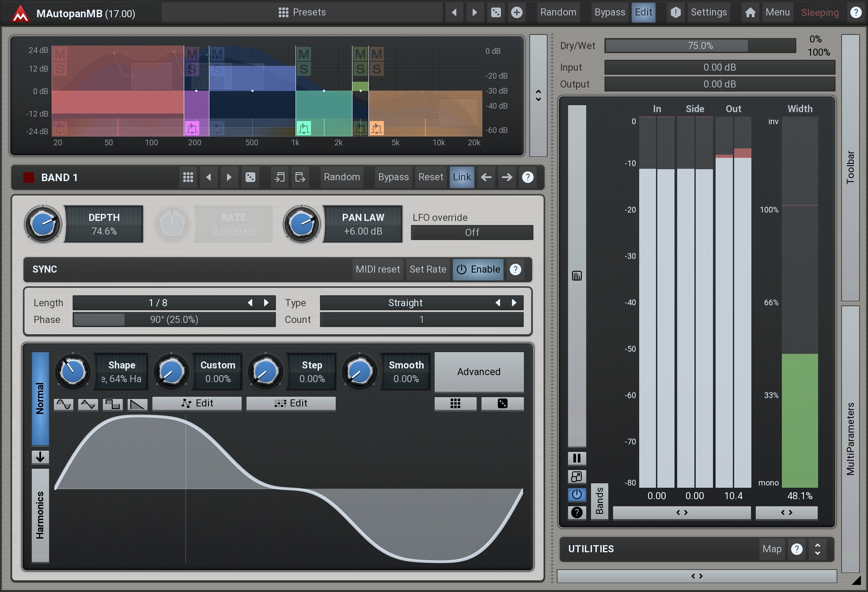Screen dimensions: 868x592
Task: Select the triangle waveform shape icon
Action: 88,404
